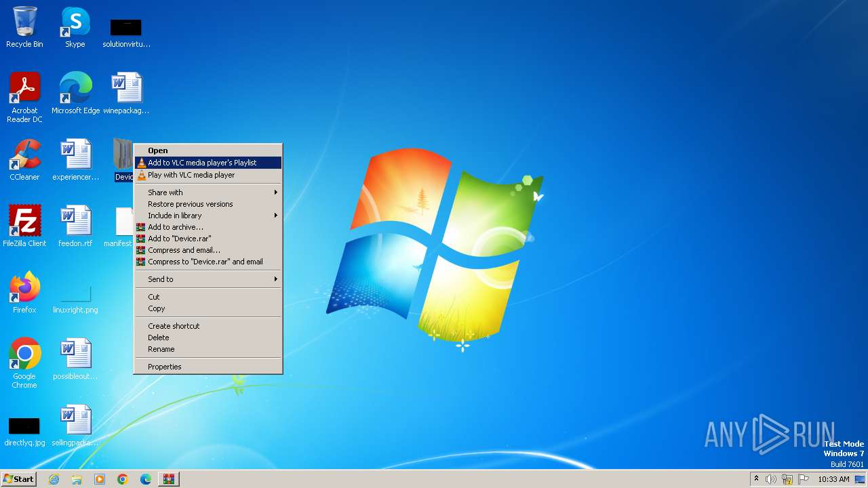The width and height of the screenshot is (868, 488).
Task: Choose Play with VLC media player
Action: click(208, 175)
